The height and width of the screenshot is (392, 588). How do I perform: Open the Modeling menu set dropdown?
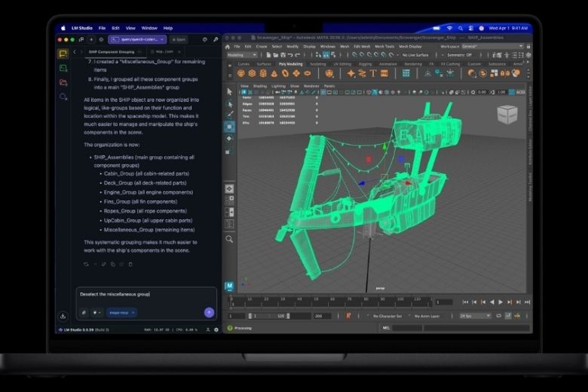(240, 55)
